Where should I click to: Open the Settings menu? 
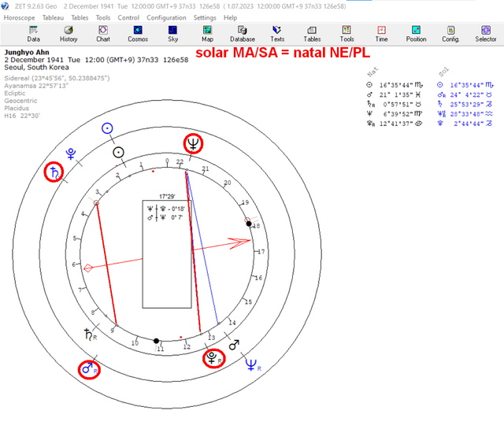point(205,17)
